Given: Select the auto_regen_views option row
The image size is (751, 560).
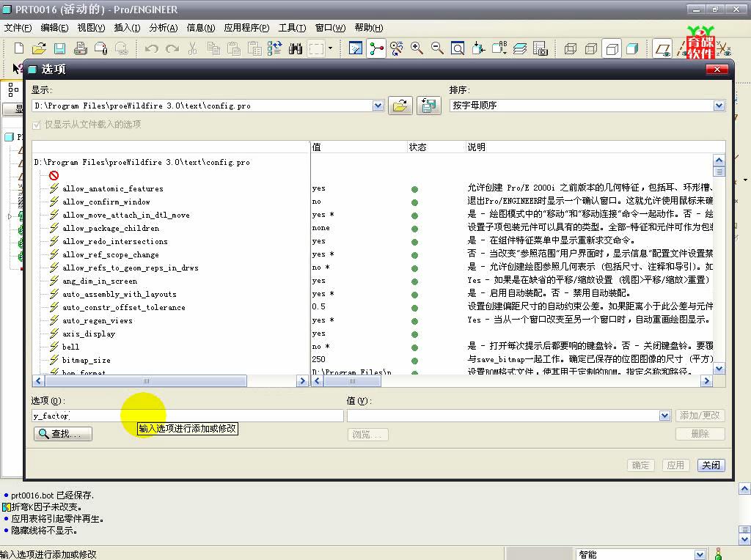Looking at the screenshot, I should click(98, 321).
